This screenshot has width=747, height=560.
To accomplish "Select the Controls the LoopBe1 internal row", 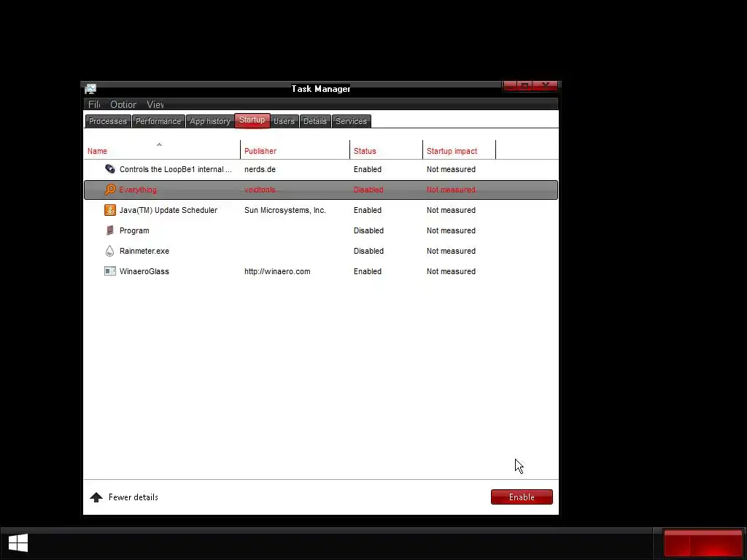I will coord(321,169).
